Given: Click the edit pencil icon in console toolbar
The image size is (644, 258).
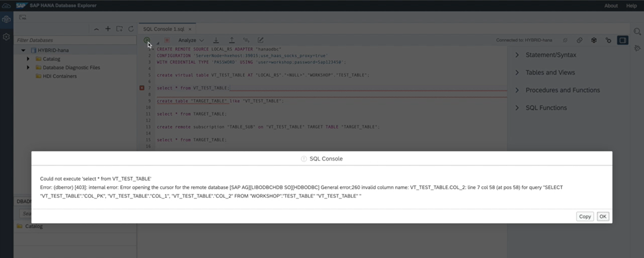Looking at the screenshot, I should coord(261,40).
